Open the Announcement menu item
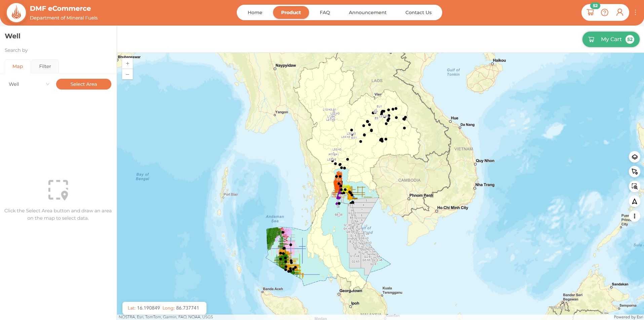Viewport: 644px width, 320px height. 367,12
